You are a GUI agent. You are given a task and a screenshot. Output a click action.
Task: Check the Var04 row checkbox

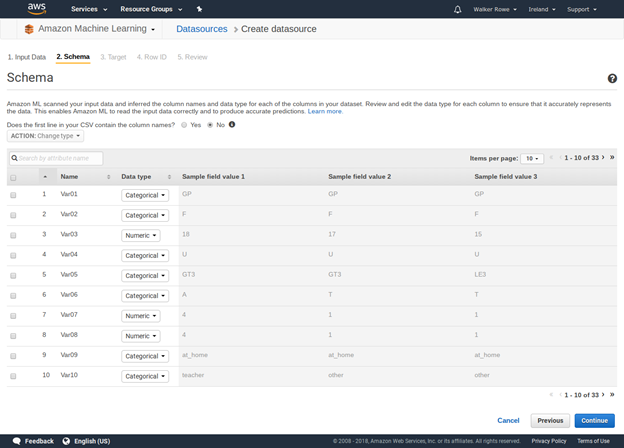(13, 255)
